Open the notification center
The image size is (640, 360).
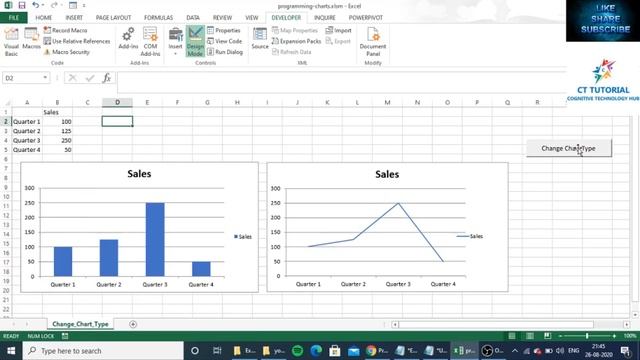625,351
